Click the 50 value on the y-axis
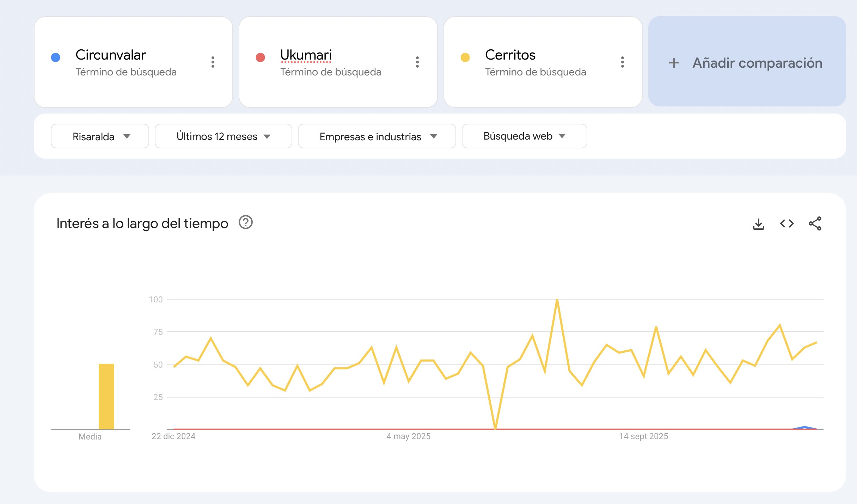 [158, 365]
